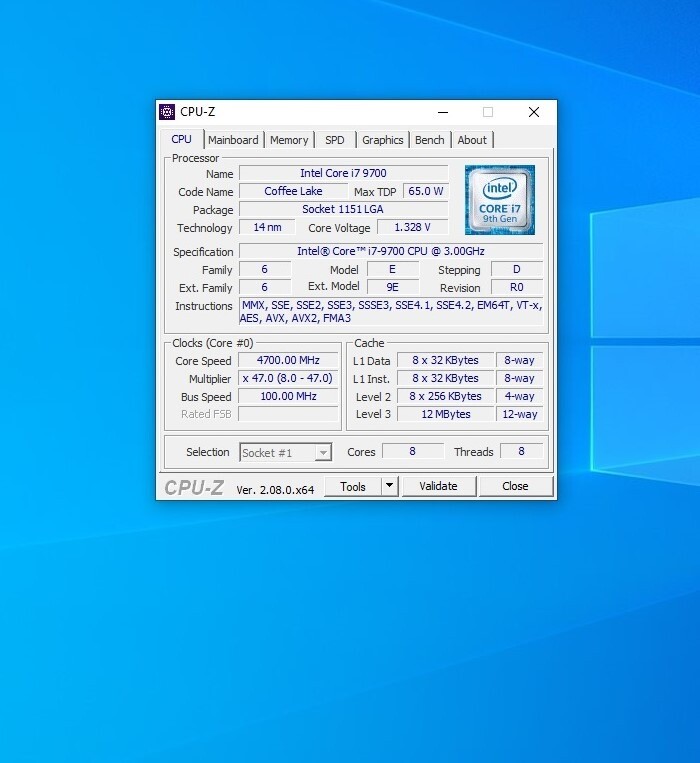This screenshot has height=763, width=700.
Task: Open the Memory tab
Action: pos(289,140)
